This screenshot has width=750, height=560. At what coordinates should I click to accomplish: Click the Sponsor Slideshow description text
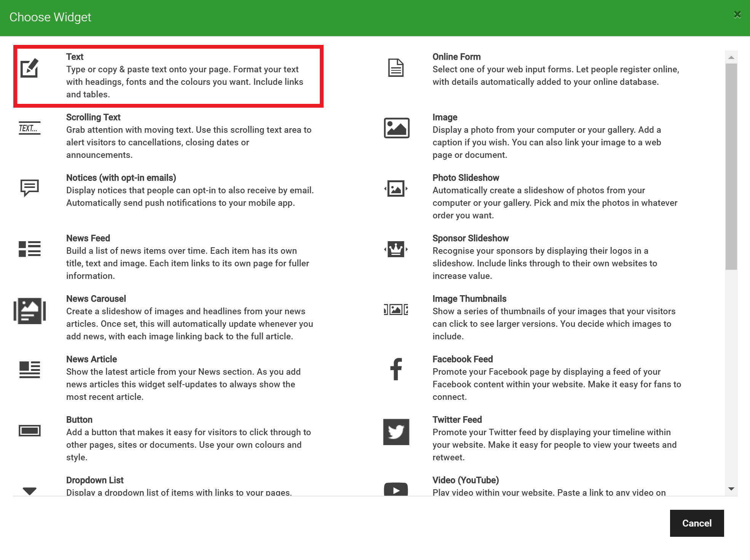[545, 263]
